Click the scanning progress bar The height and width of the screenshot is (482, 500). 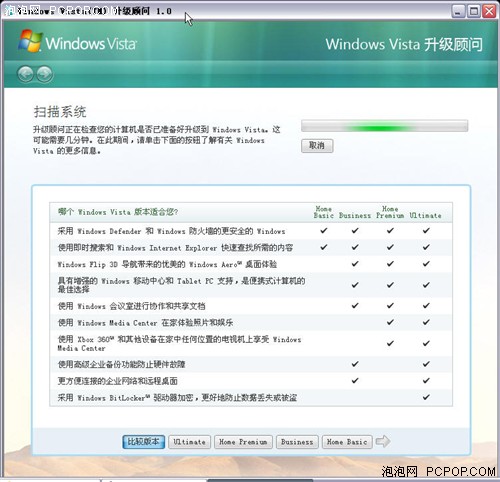pos(385,126)
